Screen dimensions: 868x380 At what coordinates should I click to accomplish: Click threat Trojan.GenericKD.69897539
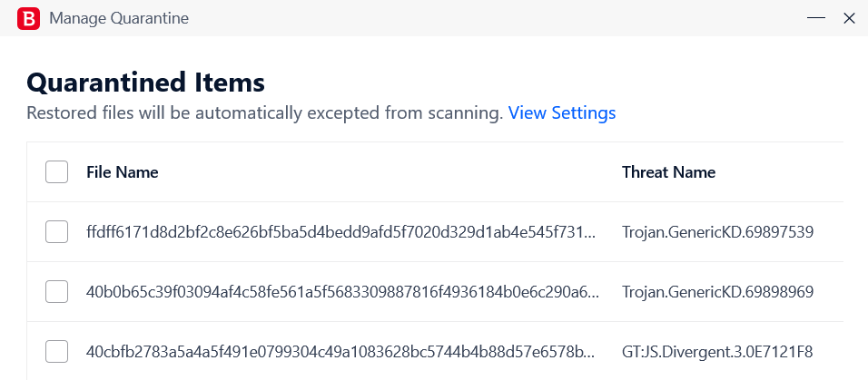pos(718,232)
